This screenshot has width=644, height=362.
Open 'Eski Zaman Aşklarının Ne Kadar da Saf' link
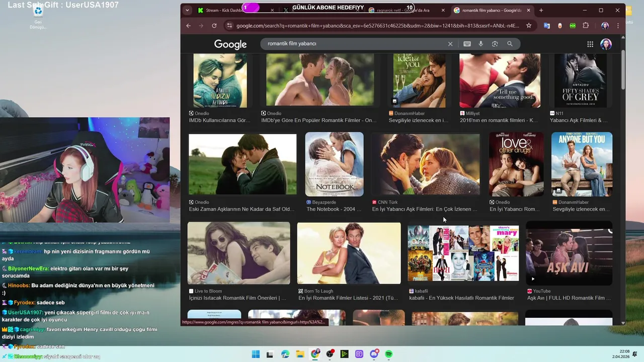[242, 209]
